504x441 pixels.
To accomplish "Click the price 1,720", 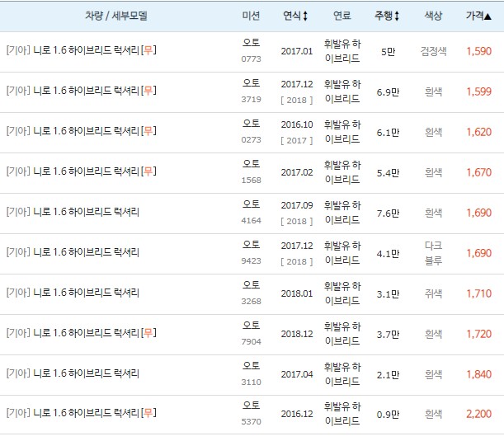I will [x=478, y=335].
